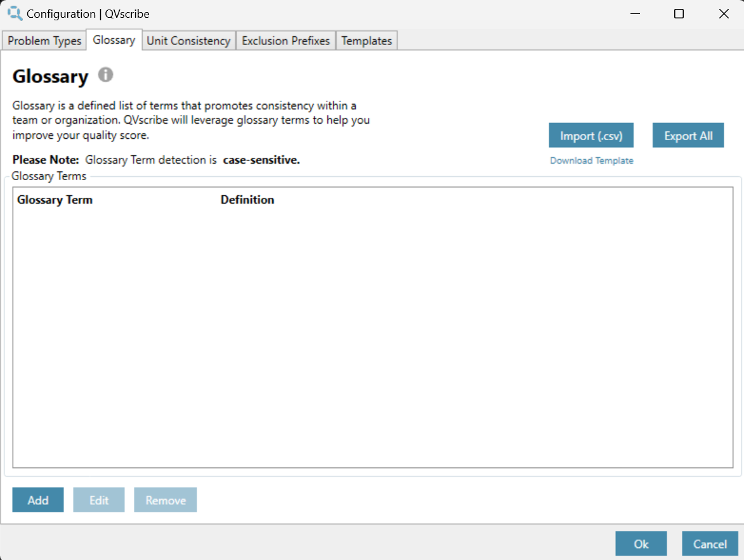Screen dimensions: 744x560
Task: Open the Unit Consistency tab
Action: pos(188,41)
